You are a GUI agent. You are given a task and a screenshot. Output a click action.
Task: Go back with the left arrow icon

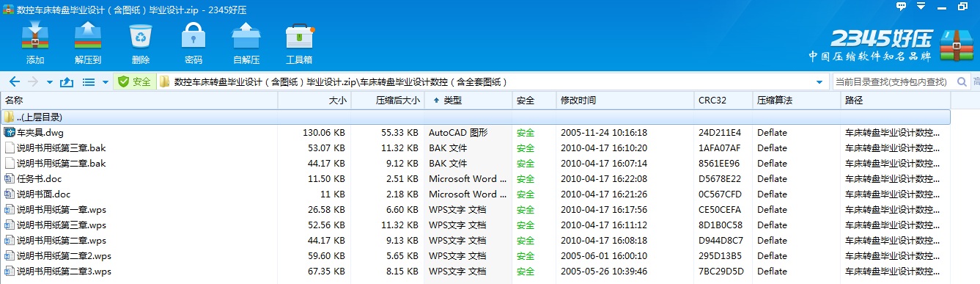[x=14, y=81]
